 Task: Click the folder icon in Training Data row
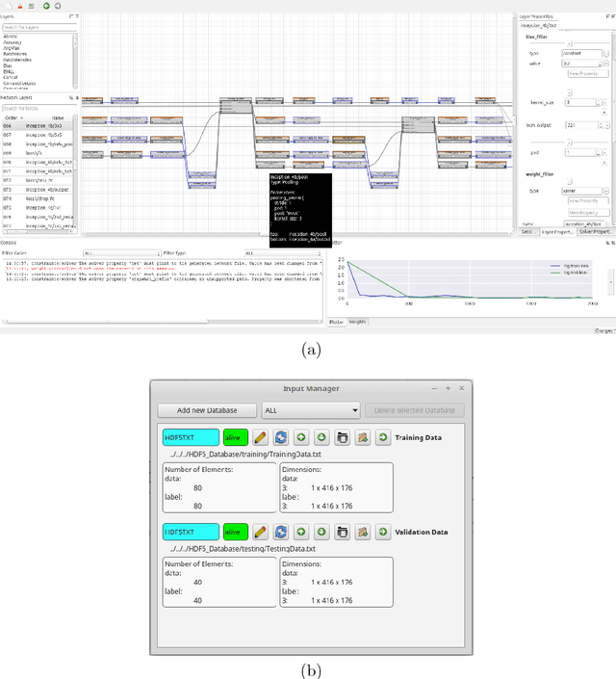[x=363, y=437]
